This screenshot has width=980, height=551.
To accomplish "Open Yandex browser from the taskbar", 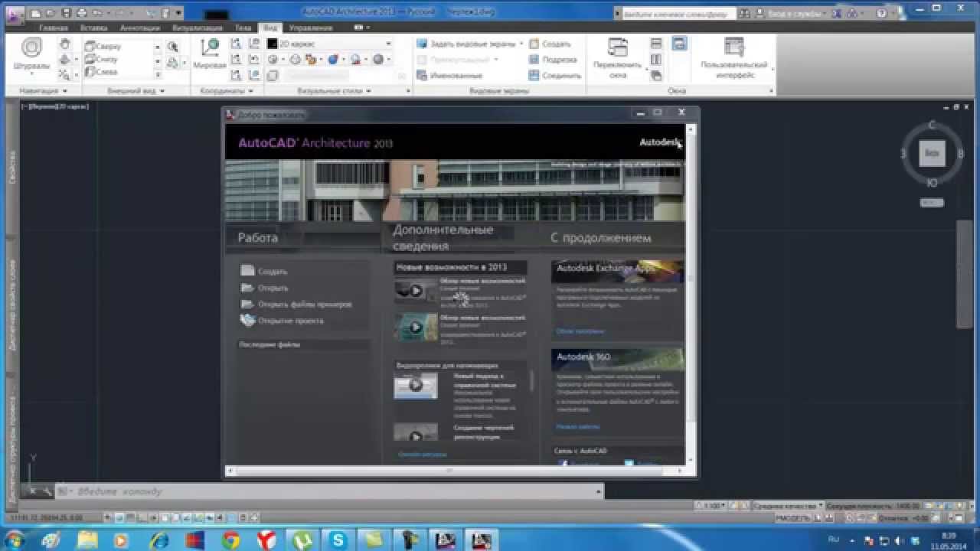I will [x=266, y=540].
